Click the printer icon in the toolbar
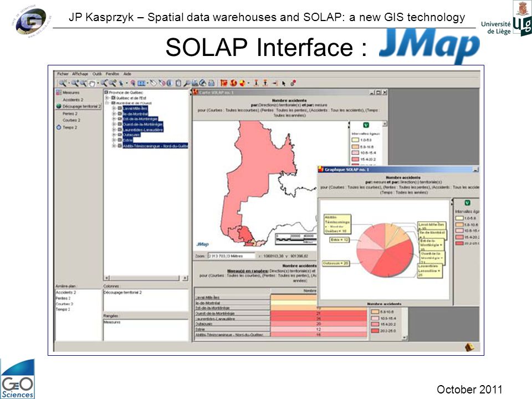This screenshot has width=532, height=399. [211, 83]
